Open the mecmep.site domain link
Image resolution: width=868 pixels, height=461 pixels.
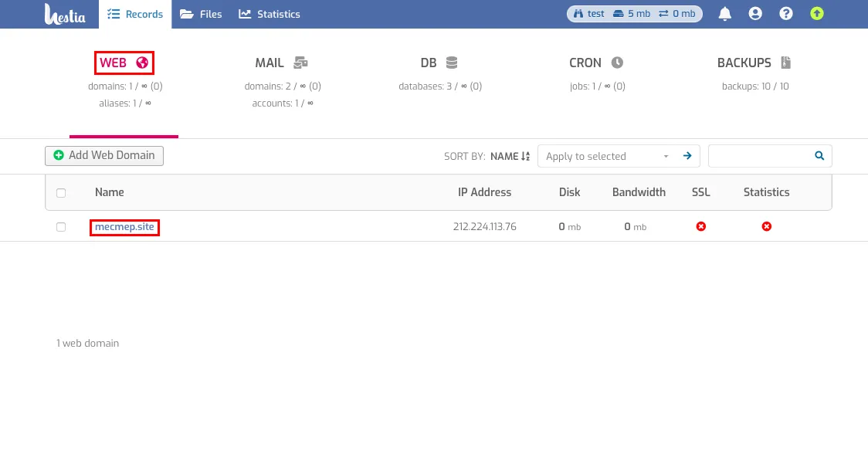124,227
